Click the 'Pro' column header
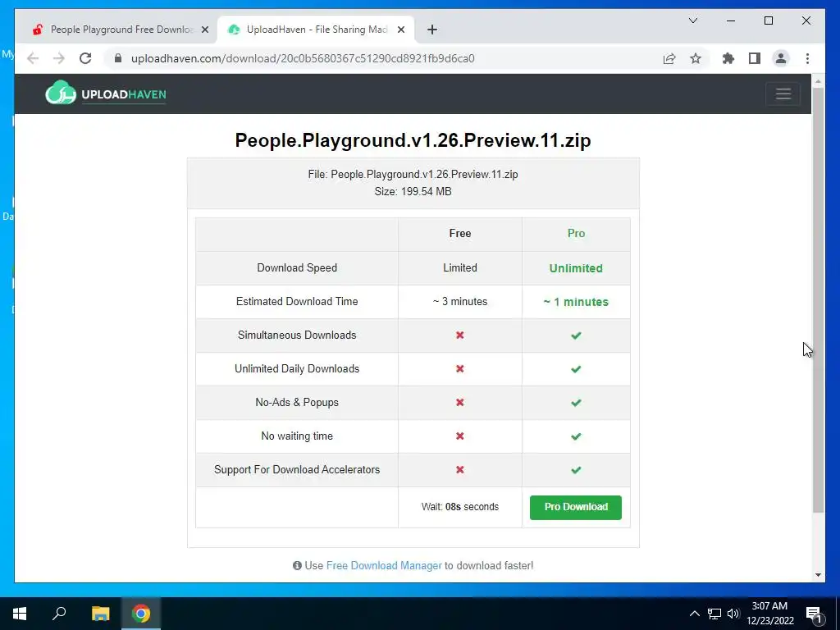The width and height of the screenshot is (840, 630). (x=576, y=233)
